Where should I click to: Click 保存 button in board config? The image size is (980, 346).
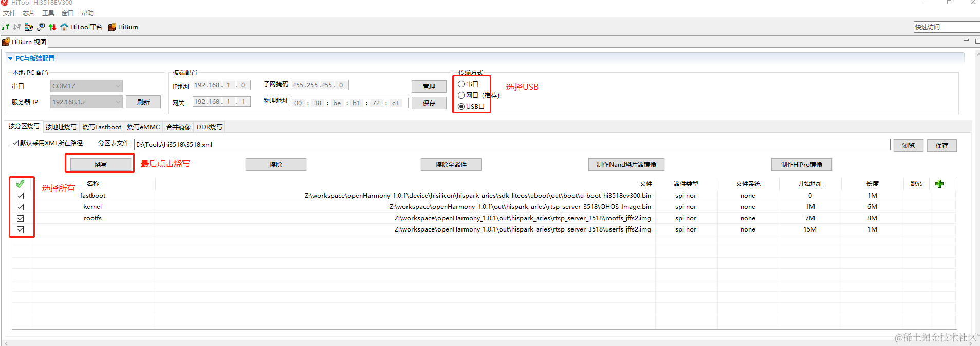click(x=429, y=103)
